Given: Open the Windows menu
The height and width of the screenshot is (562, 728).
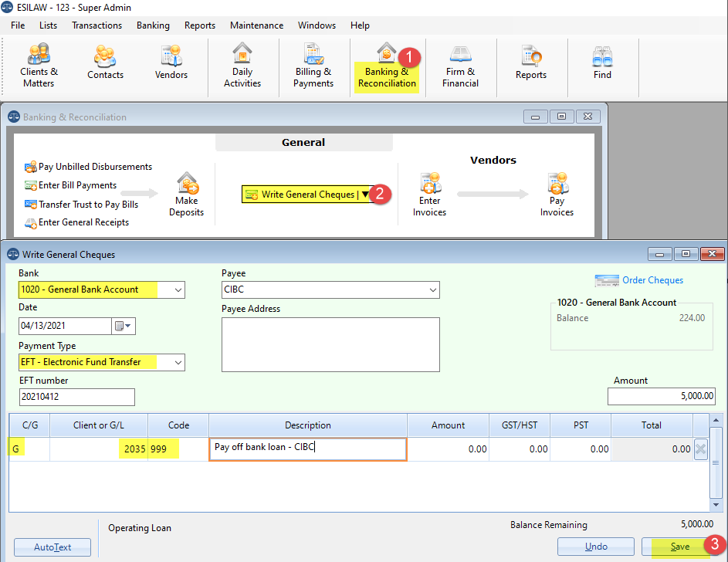Looking at the screenshot, I should pyautogui.click(x=317, y=25).
